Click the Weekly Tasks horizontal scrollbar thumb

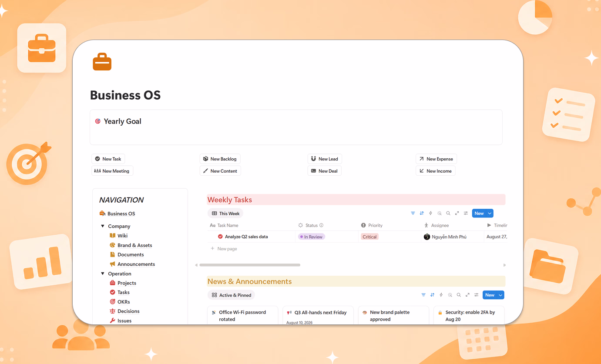(x=250, y=265)
